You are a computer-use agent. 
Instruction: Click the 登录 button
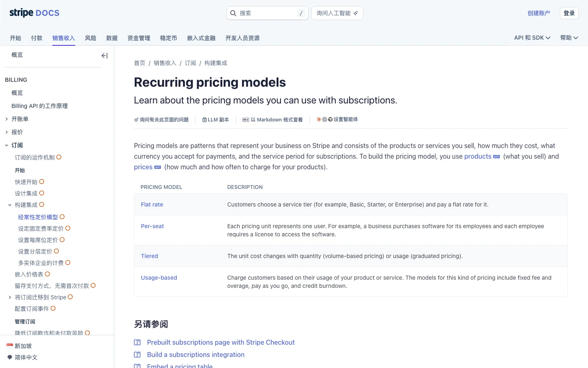click(569, 13)
